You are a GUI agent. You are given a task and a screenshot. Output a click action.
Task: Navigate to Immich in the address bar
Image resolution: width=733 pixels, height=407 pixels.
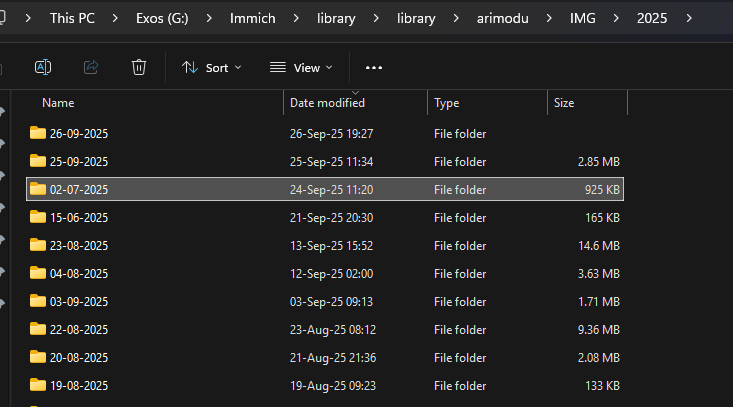pos(252,18)
